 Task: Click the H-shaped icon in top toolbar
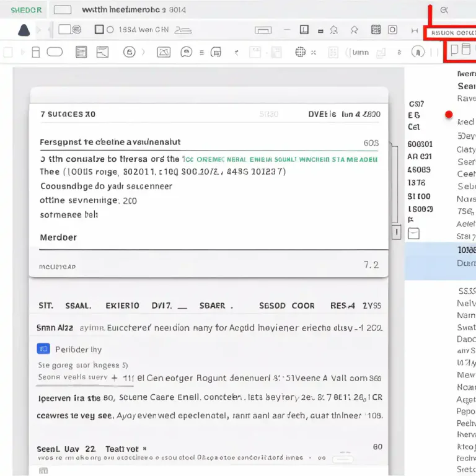(x=415, y=30)
